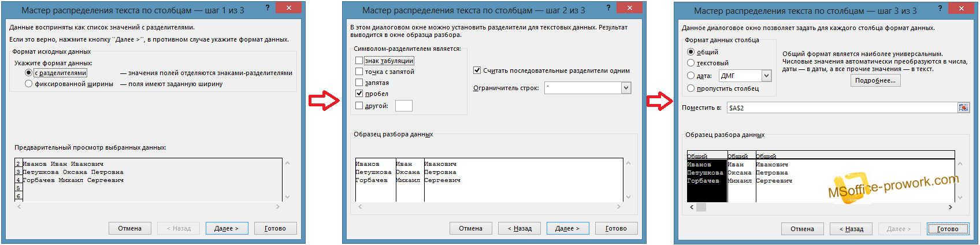This screenshot has height=245, width=980.
Task: Open the 'Ограничитель строк' dropdown
Action: pyautogui.click(x=626, y=88)
